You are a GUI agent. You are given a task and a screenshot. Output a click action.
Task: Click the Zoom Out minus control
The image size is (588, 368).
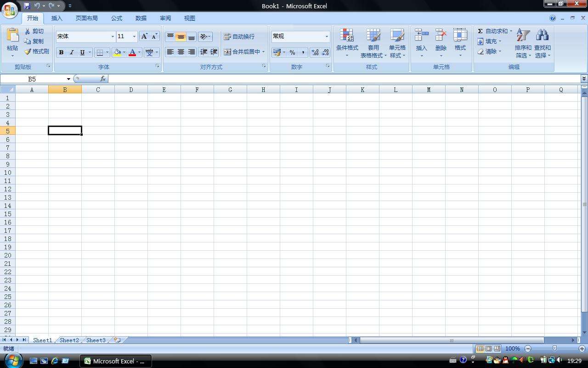(x=527, y=348)
